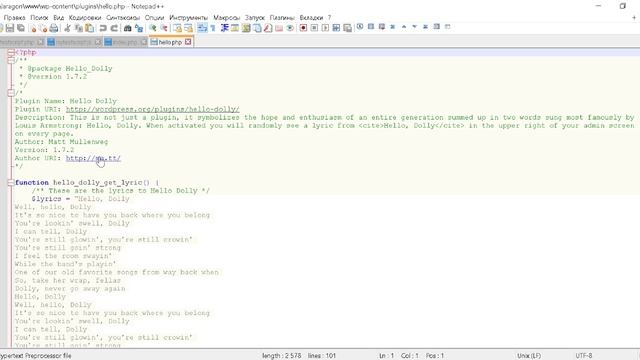
Task: Click the UTF-8 encoding status field
Action: [584, 356]
